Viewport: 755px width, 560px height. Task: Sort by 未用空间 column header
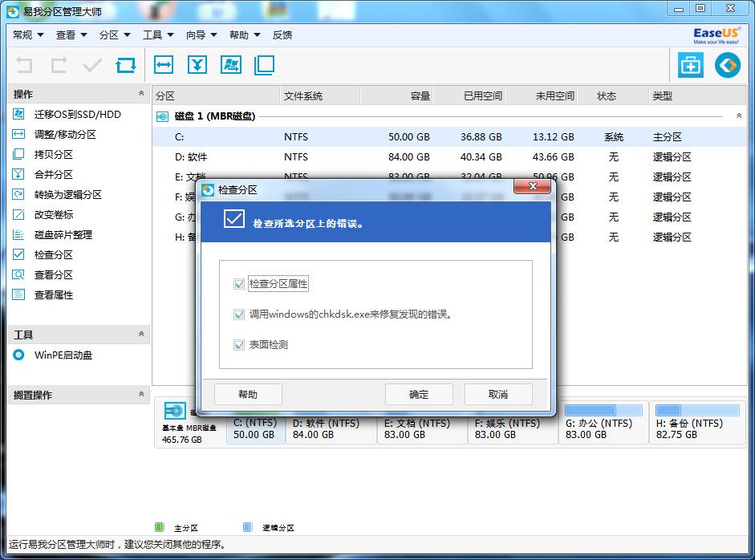tap(541, 95)
